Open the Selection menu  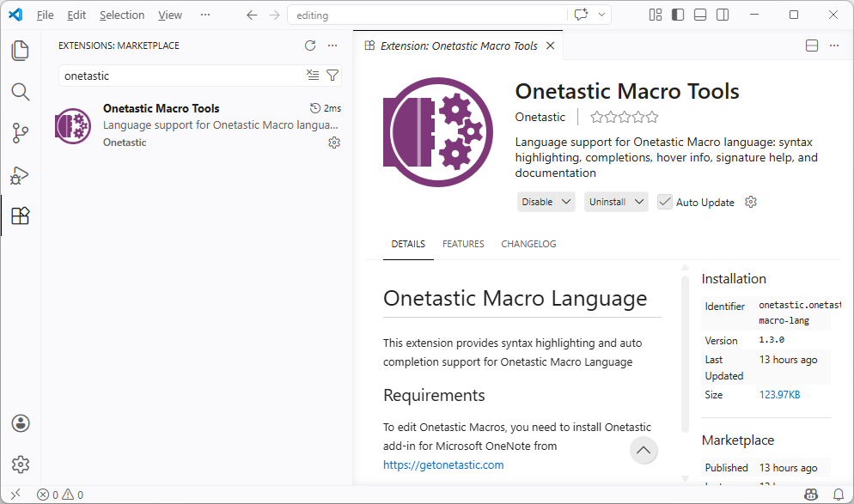point(122,15)
